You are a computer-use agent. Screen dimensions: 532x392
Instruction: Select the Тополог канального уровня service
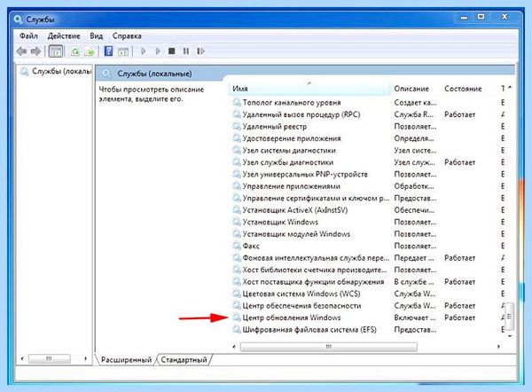(x=292, y=103)
